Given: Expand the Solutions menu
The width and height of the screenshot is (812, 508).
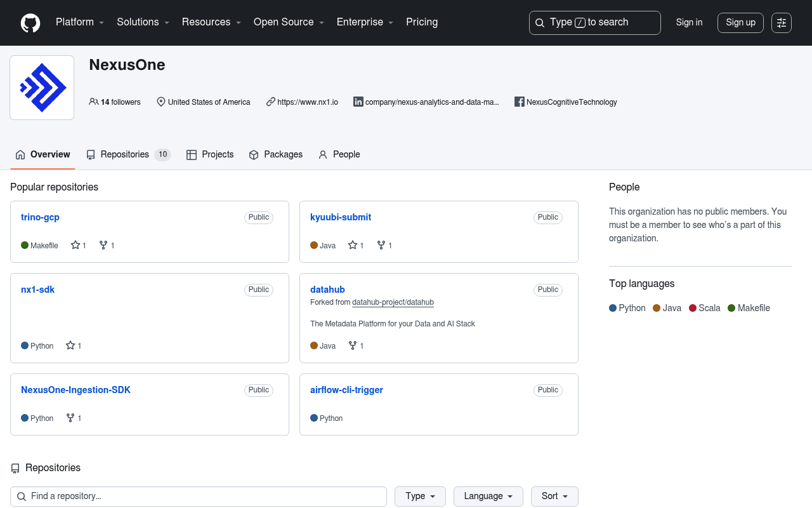Looking at the screenshot, I should pyautogui.click(x=143, y=22).
